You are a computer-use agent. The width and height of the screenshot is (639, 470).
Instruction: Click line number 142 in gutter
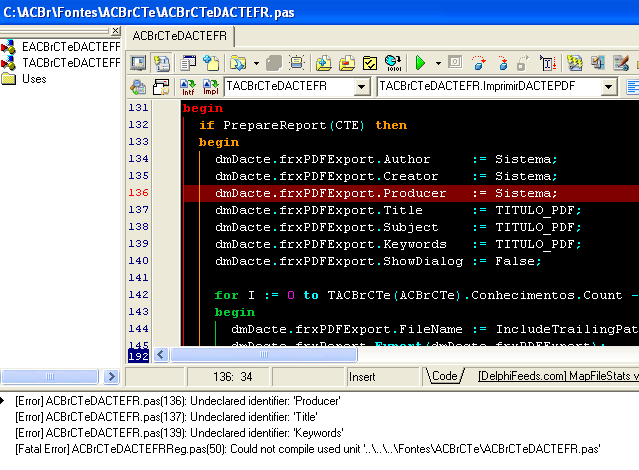(x=138, y=294)
